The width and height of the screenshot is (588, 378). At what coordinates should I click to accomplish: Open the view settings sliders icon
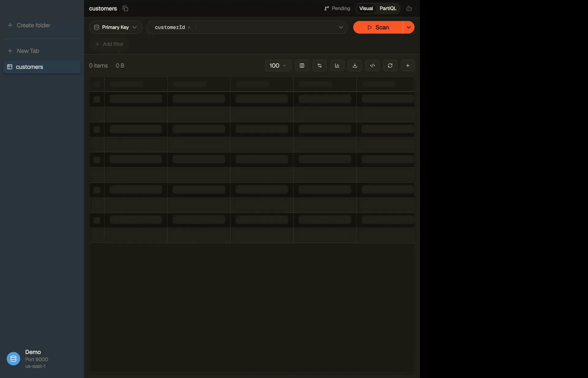(319, 66)
